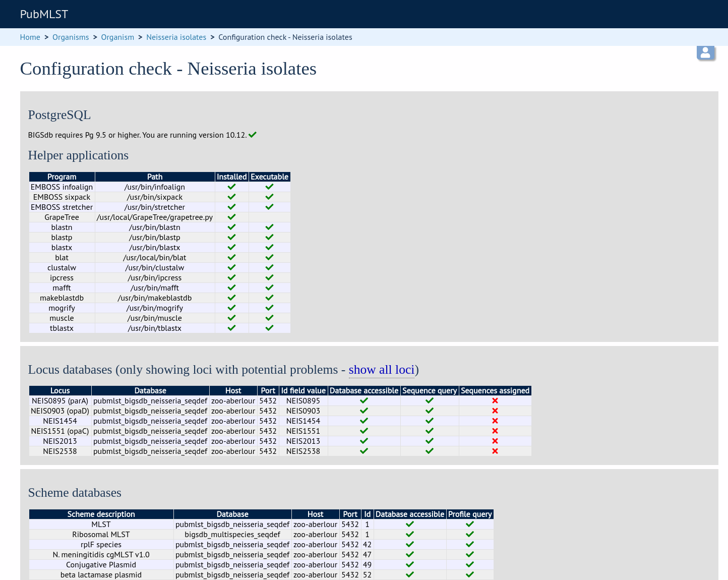This screenshot has height=580, width=728.
Task: Click red cross for NEIS1454 sequences assigned
Action: click(495, 421)
